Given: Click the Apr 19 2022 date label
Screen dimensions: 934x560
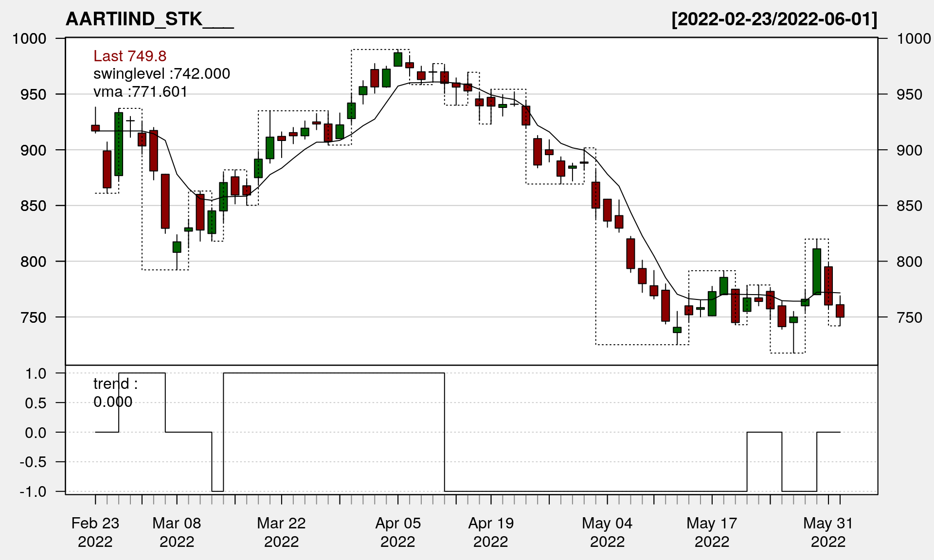Looking at the screenshot, I should coord(491,532).
